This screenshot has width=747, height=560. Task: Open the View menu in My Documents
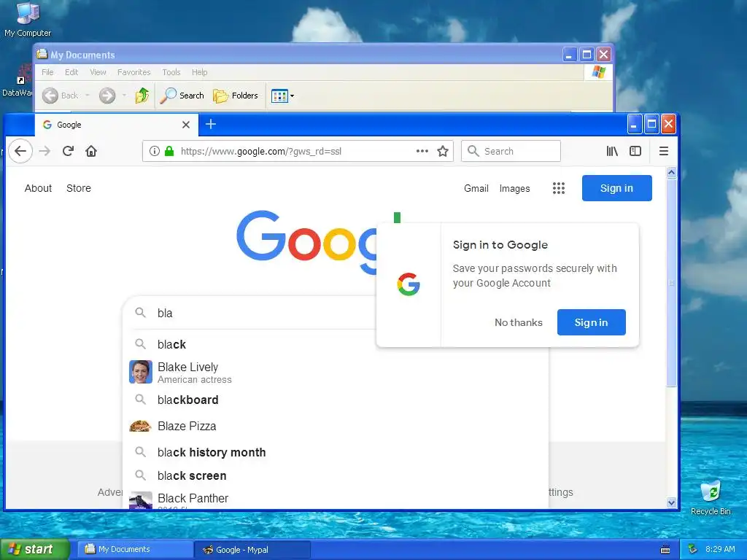coord(98,72)
